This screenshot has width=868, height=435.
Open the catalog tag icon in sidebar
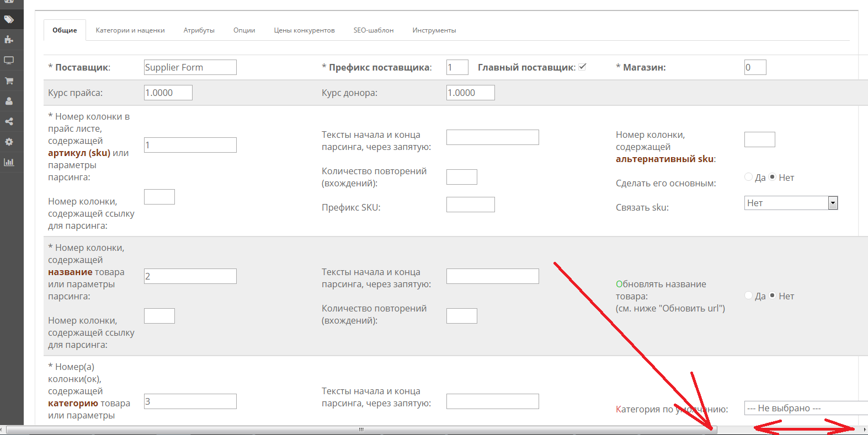[9, 19]
